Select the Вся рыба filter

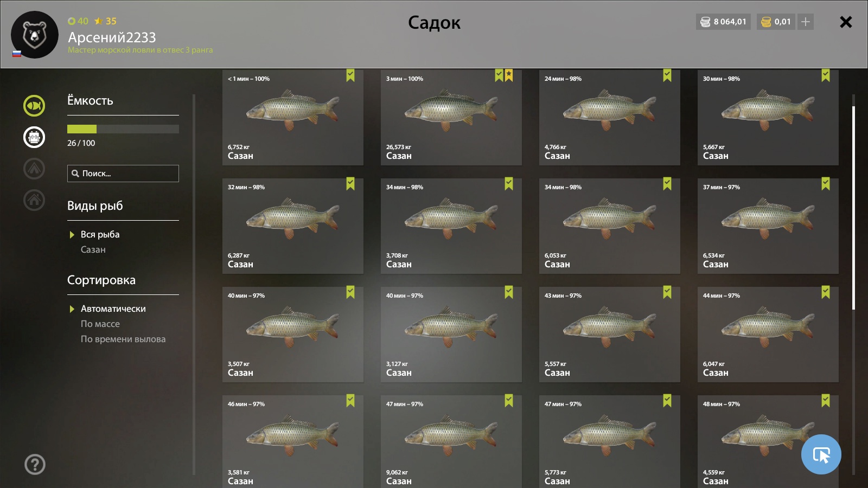(100, 234)
